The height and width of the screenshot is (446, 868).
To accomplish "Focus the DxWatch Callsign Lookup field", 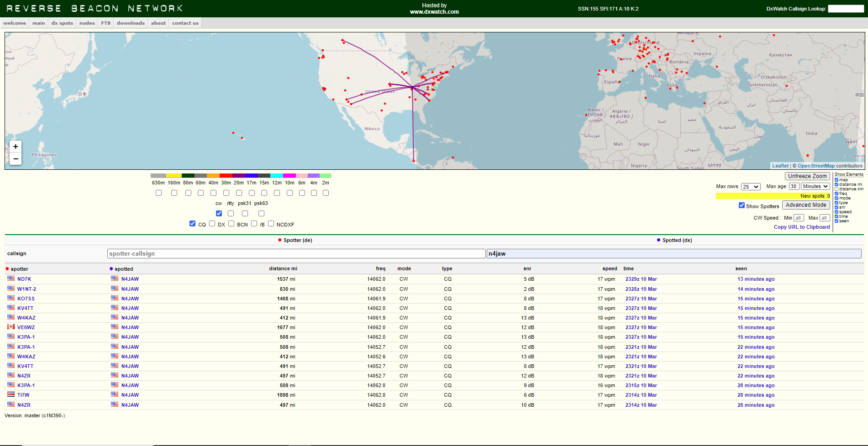I will point(846,9).
